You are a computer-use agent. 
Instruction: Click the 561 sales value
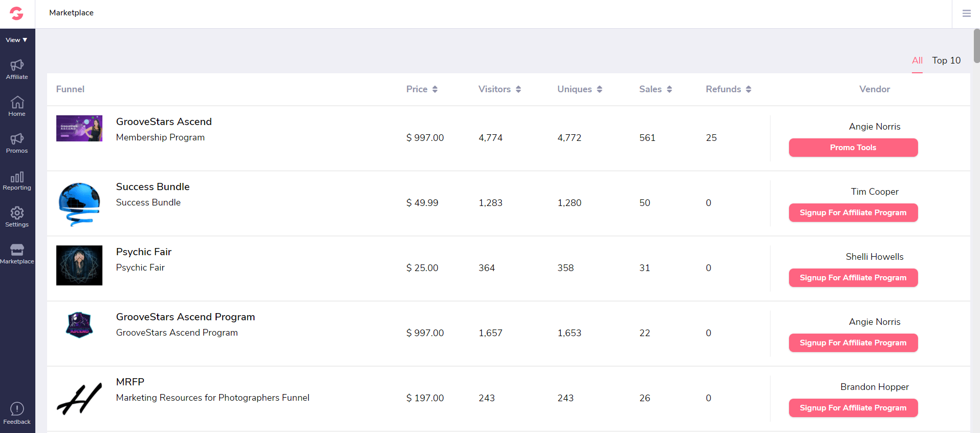647,138
